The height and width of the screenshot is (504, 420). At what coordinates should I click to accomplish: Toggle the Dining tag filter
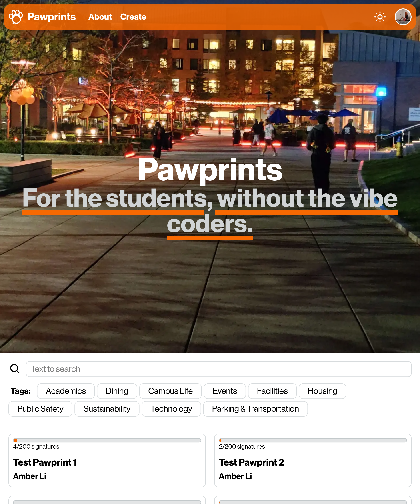point(117,391)
